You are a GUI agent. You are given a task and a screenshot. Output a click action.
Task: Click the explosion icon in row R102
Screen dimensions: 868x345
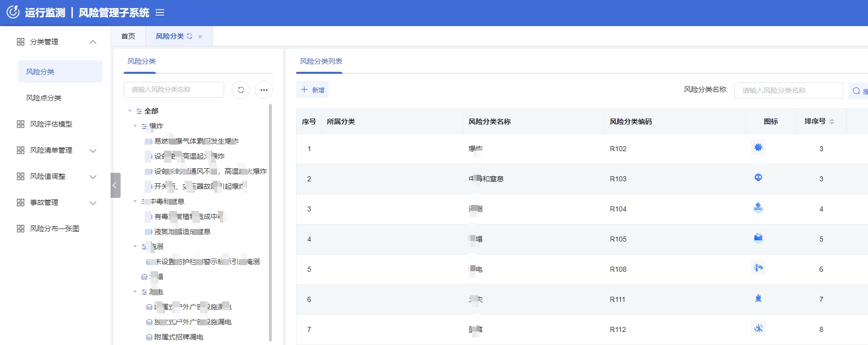758,148
